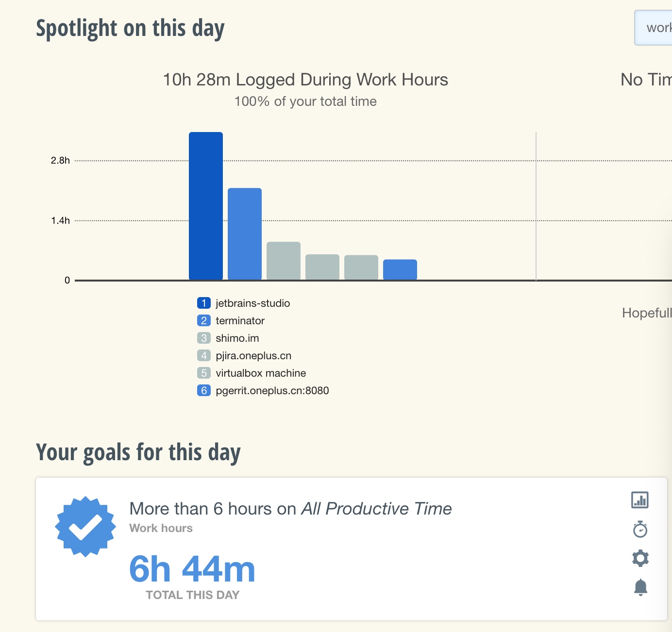Image resolution: width=672 pixels, height=632 pixels.
Task: Click the third gray shimo.im bar
Action: [284, 261]
